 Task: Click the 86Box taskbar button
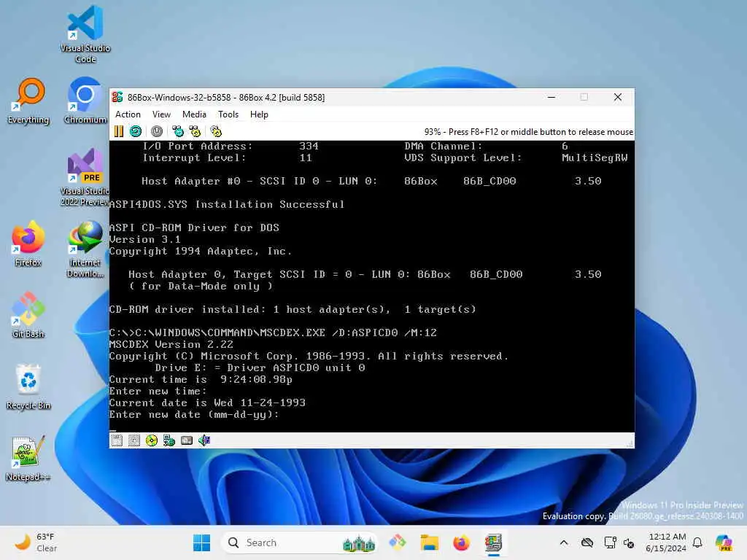[494, 542]
